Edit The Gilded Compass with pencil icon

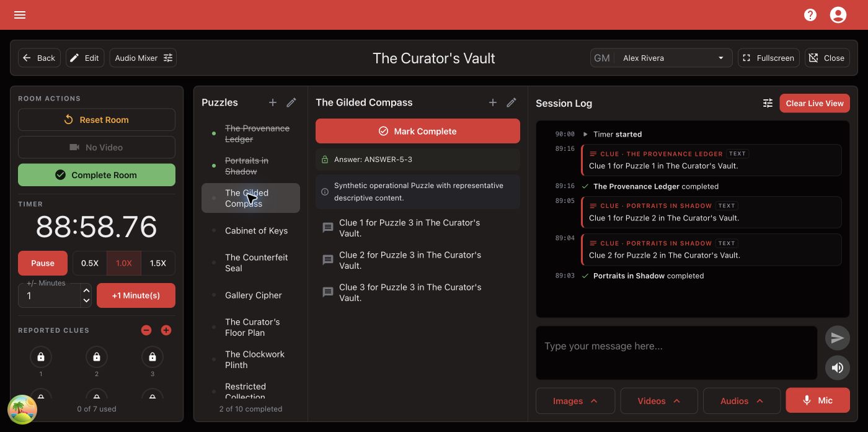[511, 102]
